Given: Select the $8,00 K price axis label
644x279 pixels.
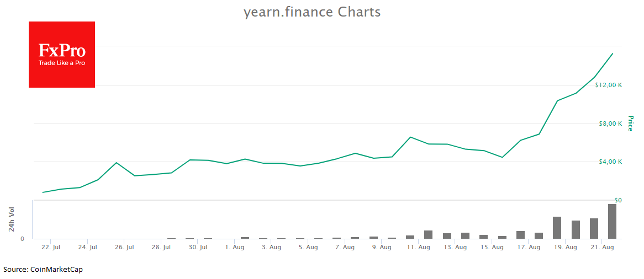Looking at the screenshot, I should (x=610, y=124).
